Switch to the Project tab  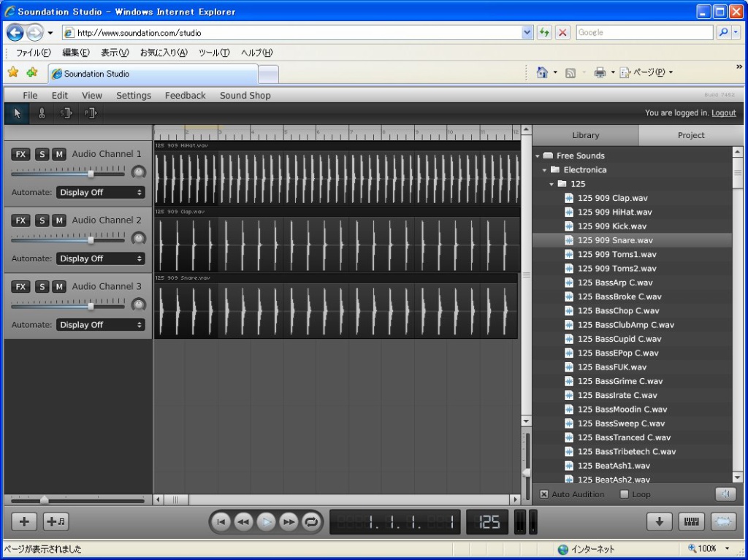point(691,136)
